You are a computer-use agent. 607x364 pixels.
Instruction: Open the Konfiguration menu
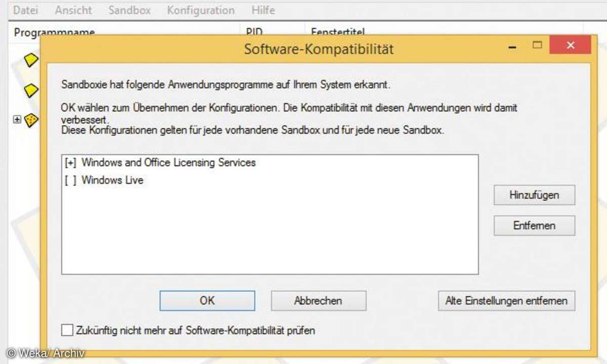click(x=201, y=10)
